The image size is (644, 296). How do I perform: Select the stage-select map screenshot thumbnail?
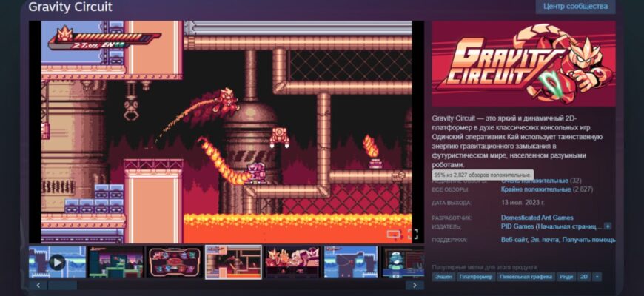(175, 262)
